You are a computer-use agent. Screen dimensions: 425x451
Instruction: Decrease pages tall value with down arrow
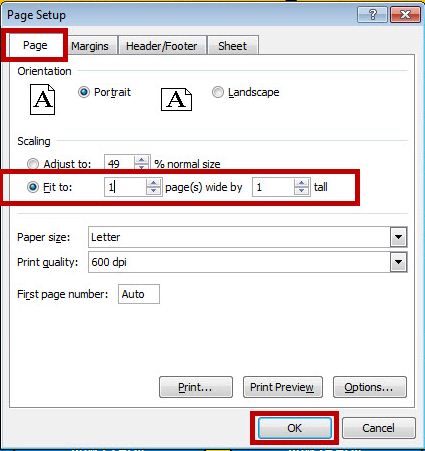click(x=302, y=191)
